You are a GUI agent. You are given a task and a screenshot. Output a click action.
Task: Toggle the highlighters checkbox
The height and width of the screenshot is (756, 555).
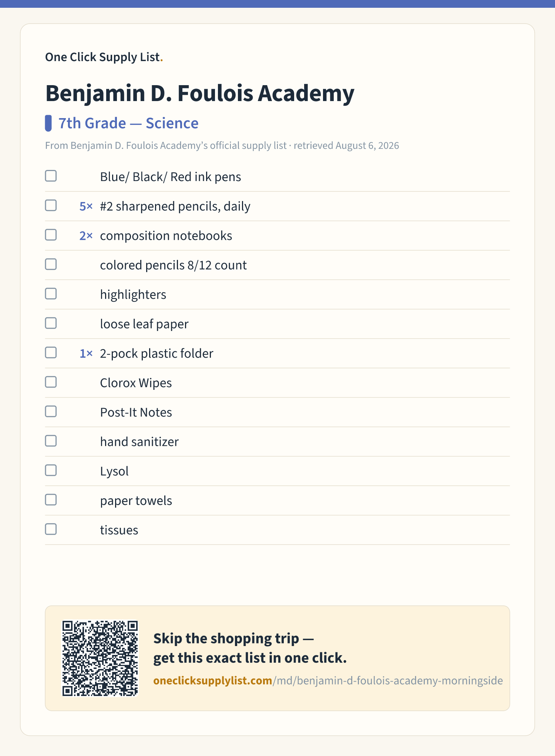click(x=51, y=294)
